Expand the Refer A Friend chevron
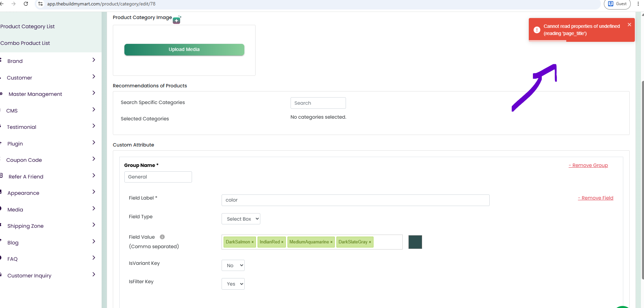This screenshot has height=308, width=644. pos(94,175)
